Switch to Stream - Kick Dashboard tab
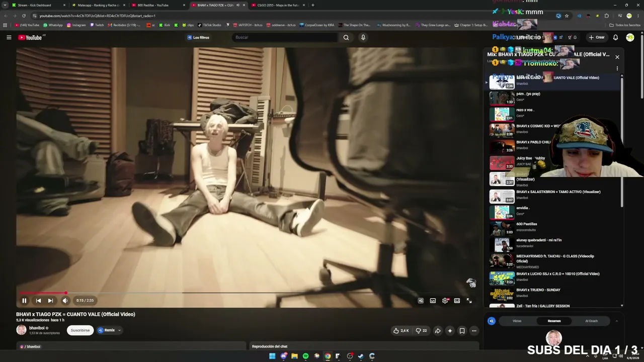This screenshot has height=362, width=644. [38, 5]
